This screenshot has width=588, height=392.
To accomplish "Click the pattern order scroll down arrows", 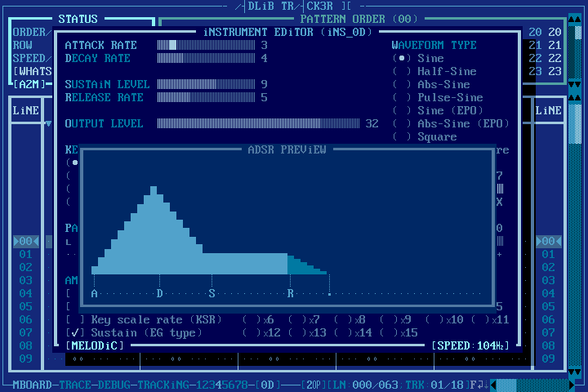I will tap(574, 85).
